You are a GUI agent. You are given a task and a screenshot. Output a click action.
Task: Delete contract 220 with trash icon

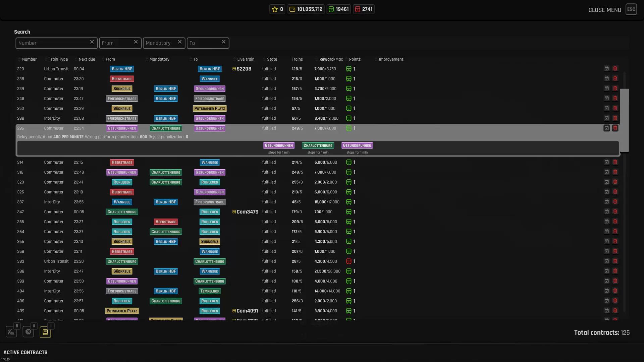pos(615,69)
